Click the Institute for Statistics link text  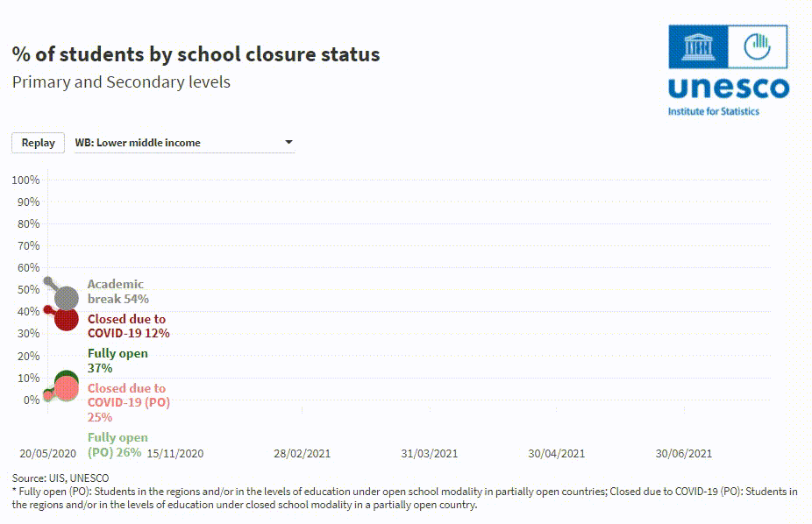[714, 111]
